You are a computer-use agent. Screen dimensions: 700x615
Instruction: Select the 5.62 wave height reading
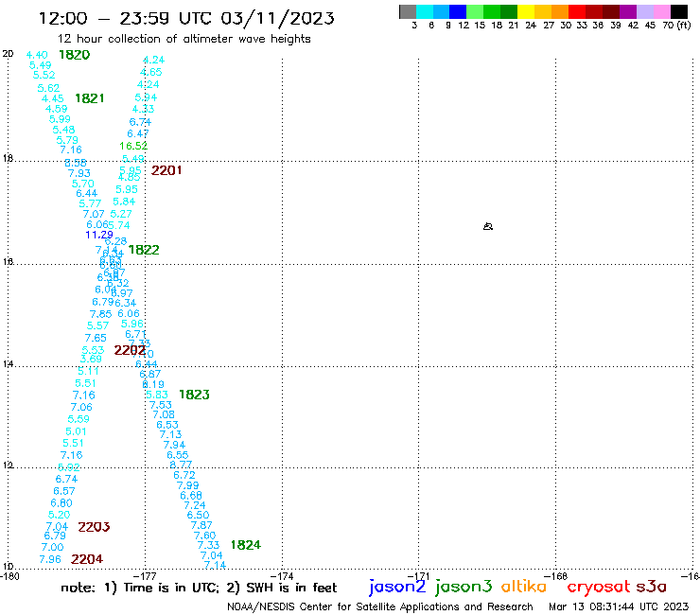48,88
